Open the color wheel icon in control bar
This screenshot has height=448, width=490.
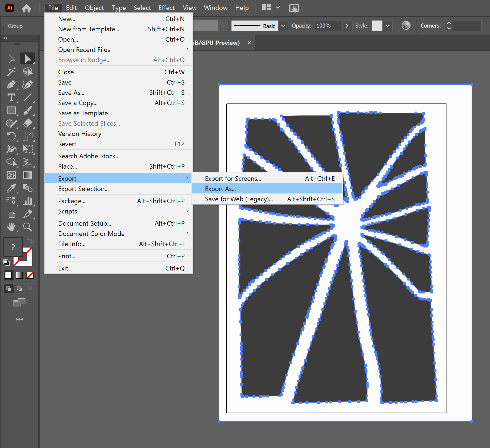pos(406,26)
